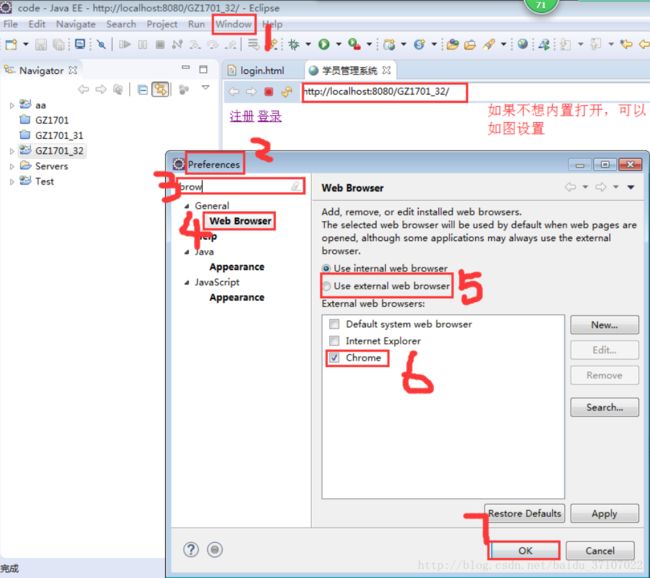Click the Apply button
Viewport: 650px width, 578px height.
point(604,514)
